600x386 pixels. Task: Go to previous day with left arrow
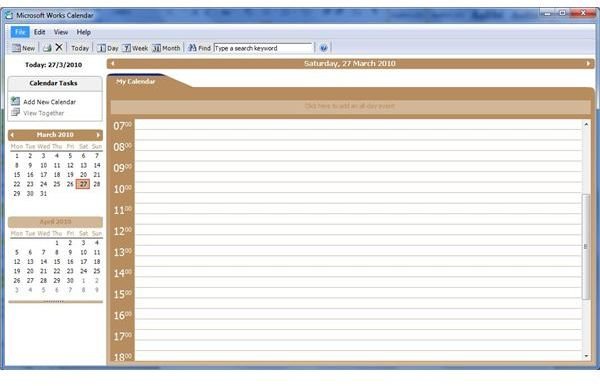tap(113, 64)
